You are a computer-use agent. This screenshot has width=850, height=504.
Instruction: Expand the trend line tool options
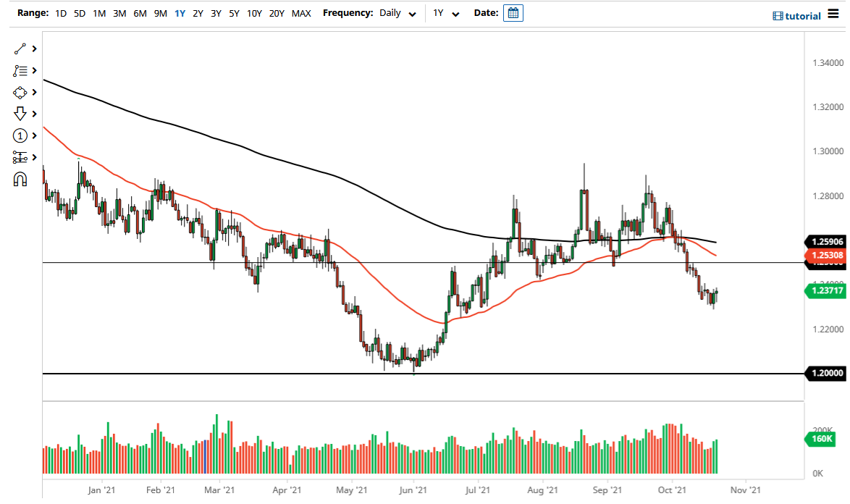click(x=33, y=49)
